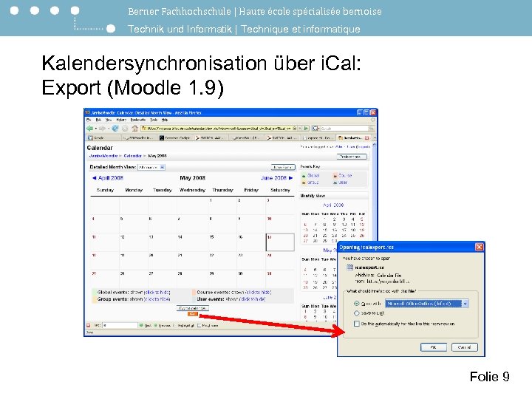Viewport: 532px width, 399px height.
Task: Check Do this automatically for files like this
Action: click(x=357, y=324)
